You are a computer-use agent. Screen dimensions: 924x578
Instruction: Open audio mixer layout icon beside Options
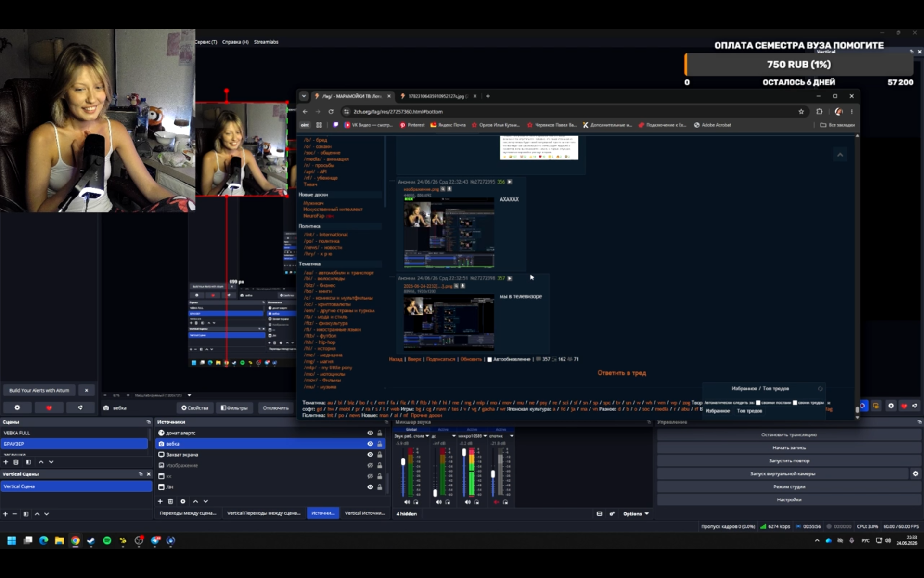click(x=599, y=513)
